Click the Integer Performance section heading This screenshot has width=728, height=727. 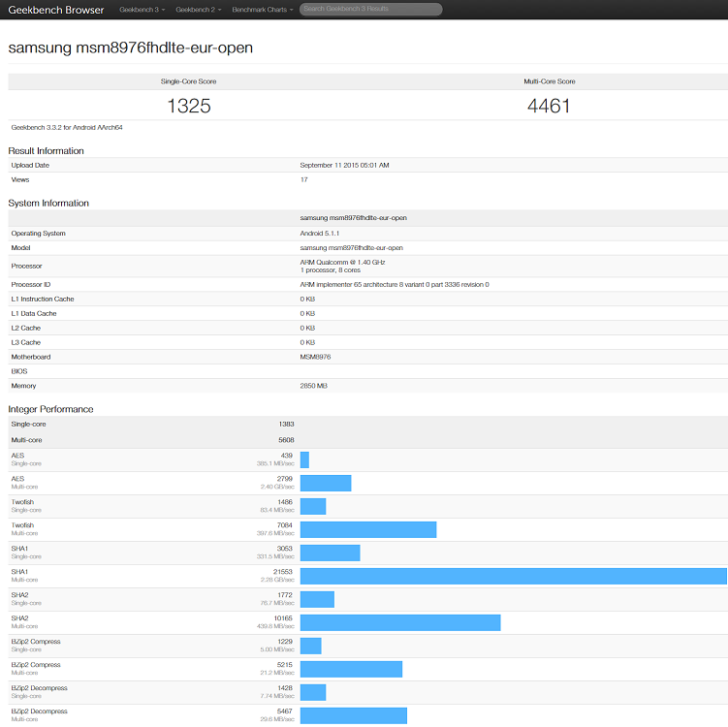(51, 410)
